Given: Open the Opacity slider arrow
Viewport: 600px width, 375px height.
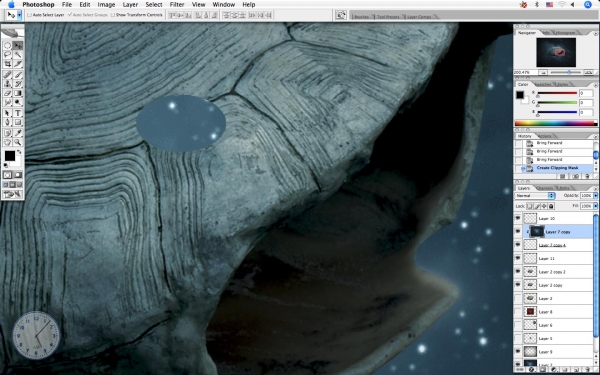Looking at the screenshot, I should tap(595, 196).
